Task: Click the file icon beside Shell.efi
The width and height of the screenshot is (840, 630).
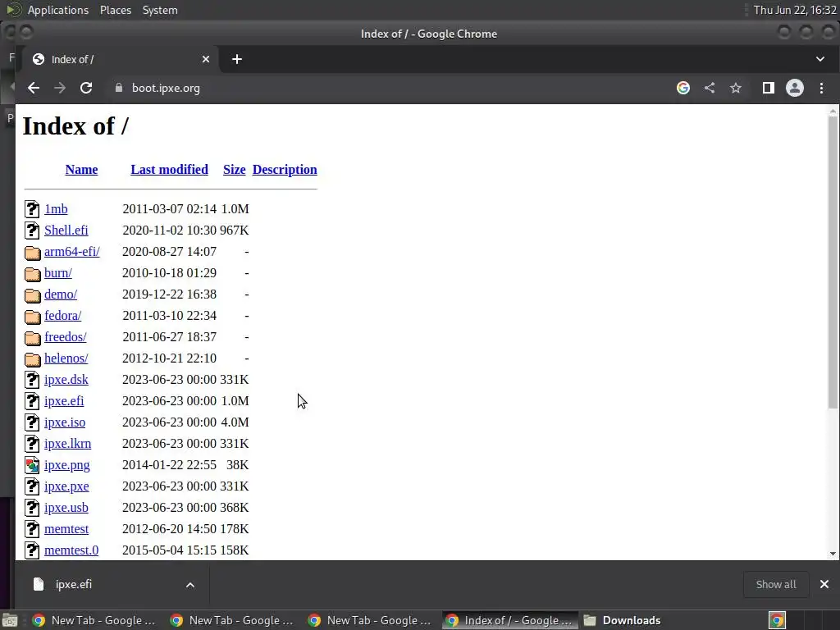Action: (x=32, y=231)
